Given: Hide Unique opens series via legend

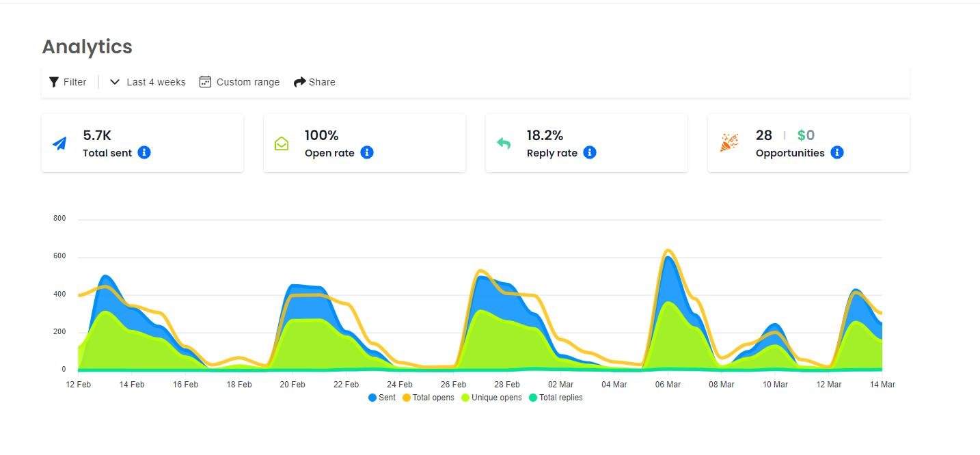Looking at the screenshot, I should 491,398.
